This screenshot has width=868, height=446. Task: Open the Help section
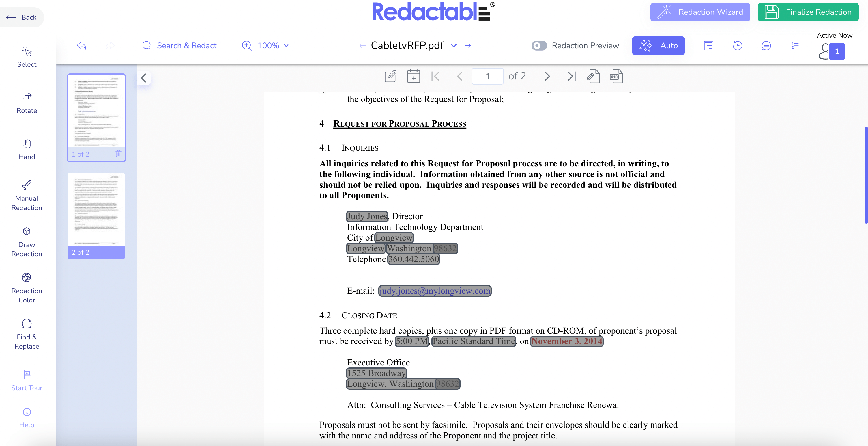click(27, 418)
